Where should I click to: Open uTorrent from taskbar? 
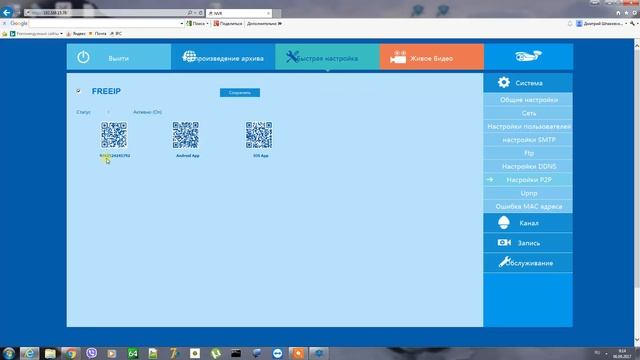pyautogui.click(x=216, y=353)
